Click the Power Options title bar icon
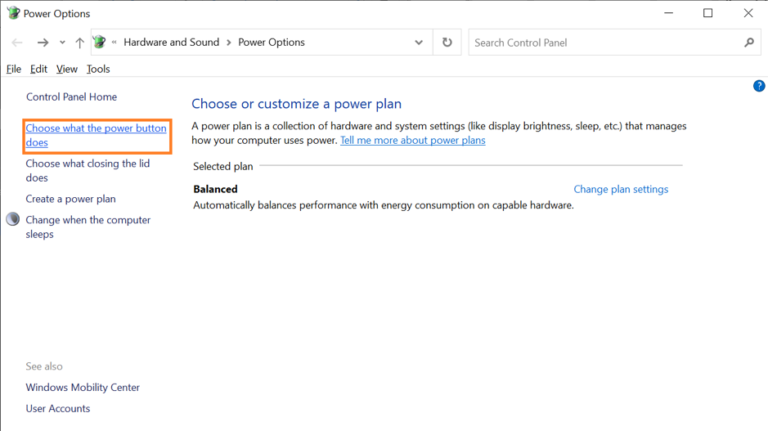This screenshot has width=768, height=431. (12, 13)
